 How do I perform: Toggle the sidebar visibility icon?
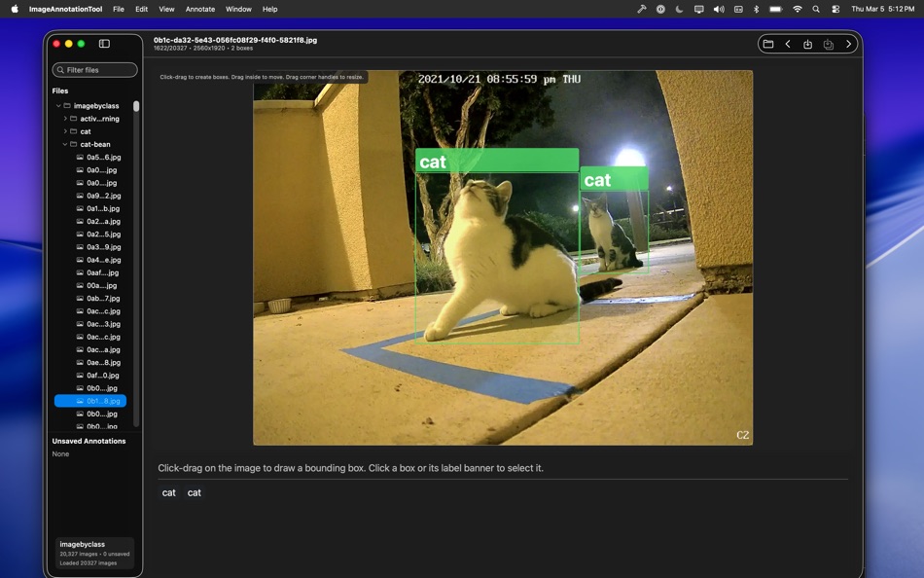(x=104, y=43)
